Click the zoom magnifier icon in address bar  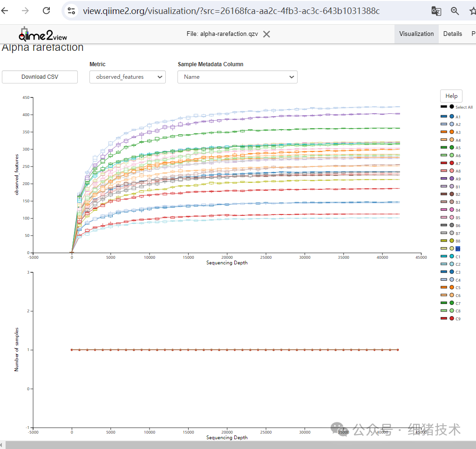tap(455, 11)
